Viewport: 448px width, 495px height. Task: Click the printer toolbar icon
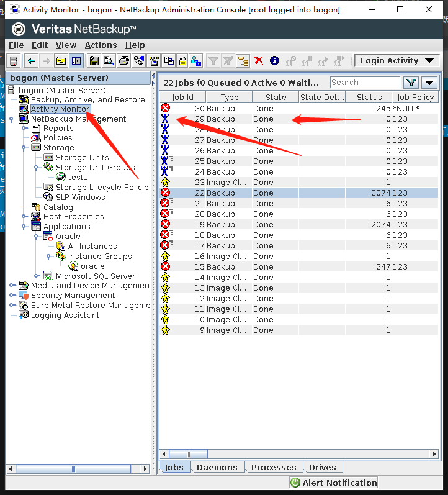[x=124, y=61]
